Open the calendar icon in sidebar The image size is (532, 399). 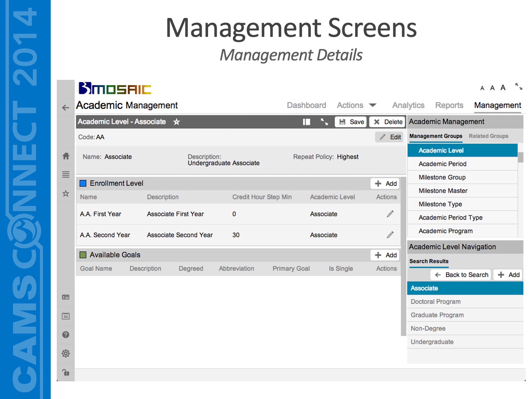pos(66,316)
